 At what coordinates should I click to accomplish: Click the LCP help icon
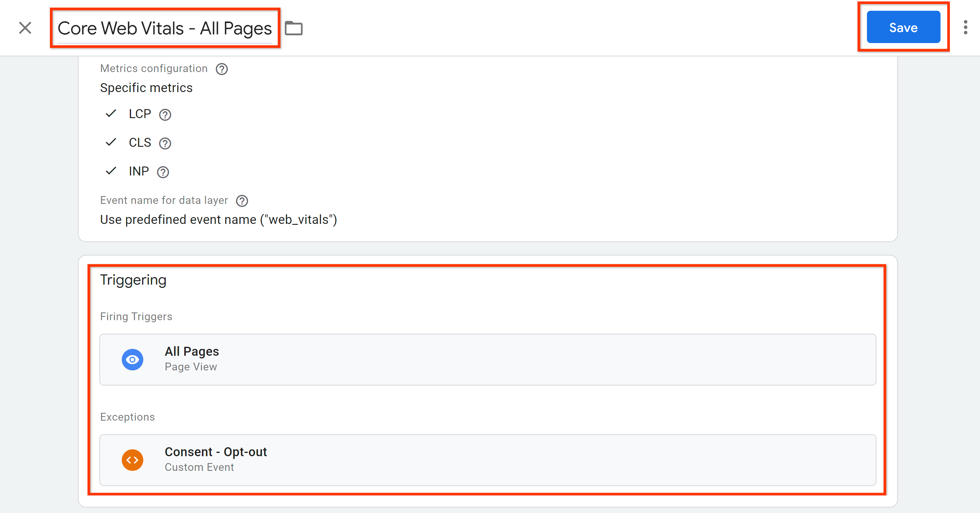coord(163,114)
